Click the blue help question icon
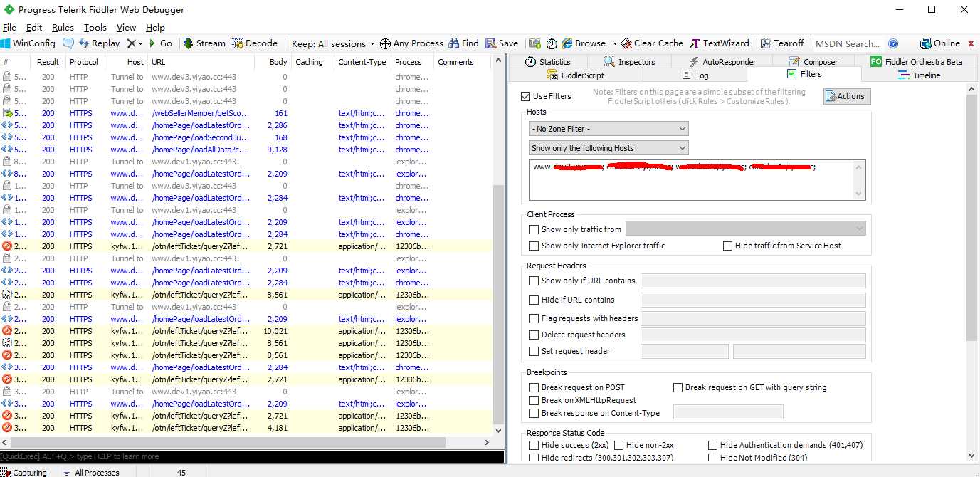Viewport: 980px width, 477px height. 894,43
